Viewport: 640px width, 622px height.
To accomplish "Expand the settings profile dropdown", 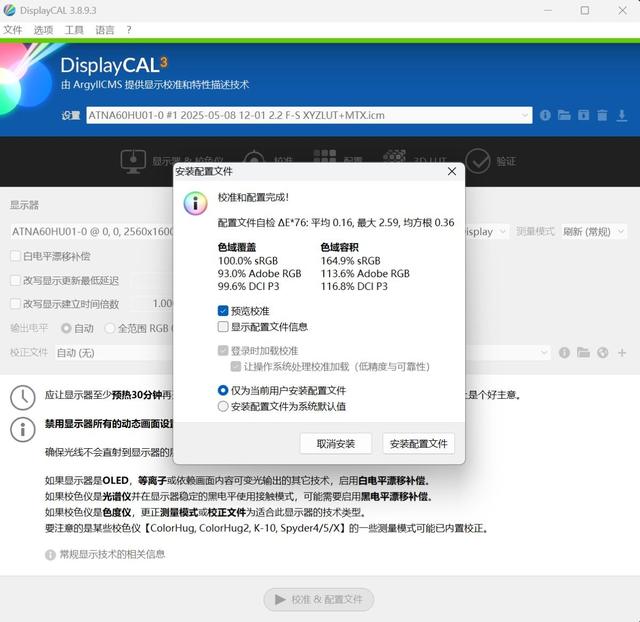I will pyautogui.click(x=524, y=116).
